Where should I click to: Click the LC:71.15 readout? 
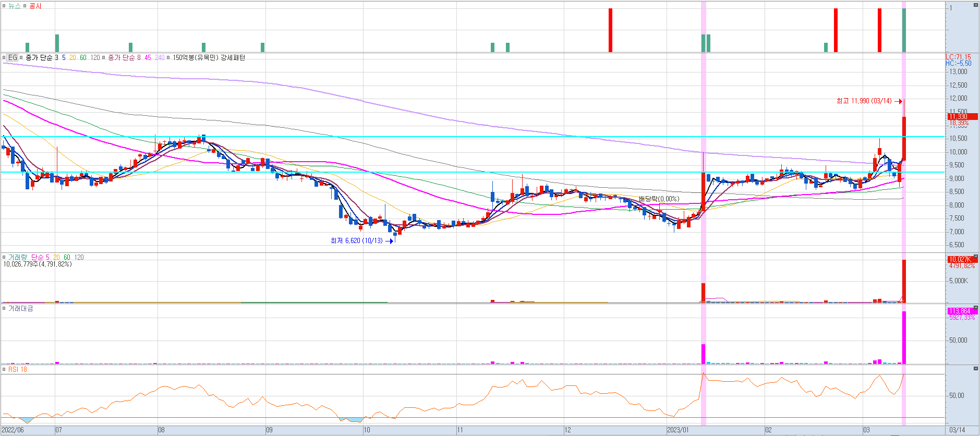point(959,57)
